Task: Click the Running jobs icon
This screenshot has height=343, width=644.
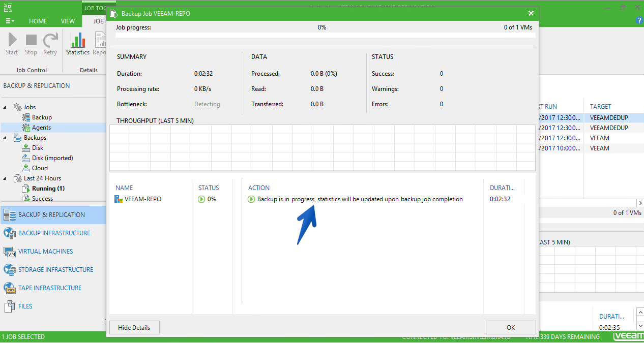Action: [x=26, y=189]
